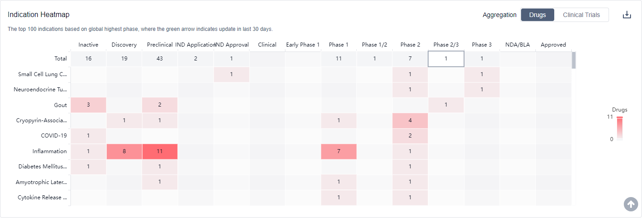Click Total Preclinical cell showing 43
Viewport: 644px width, 219px height.
click(160, 59)
